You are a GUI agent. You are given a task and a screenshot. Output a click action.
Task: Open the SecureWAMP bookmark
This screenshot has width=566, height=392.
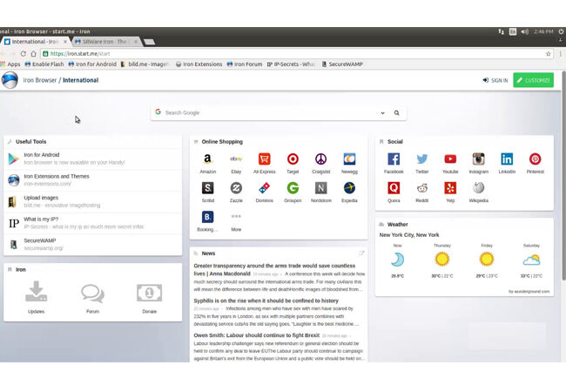pyautogui.click(x=342, y=64)
